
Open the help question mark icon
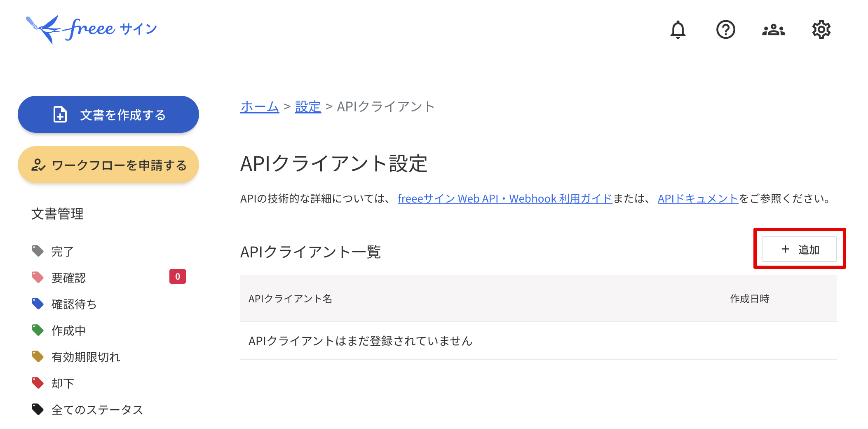pos(725,30)
